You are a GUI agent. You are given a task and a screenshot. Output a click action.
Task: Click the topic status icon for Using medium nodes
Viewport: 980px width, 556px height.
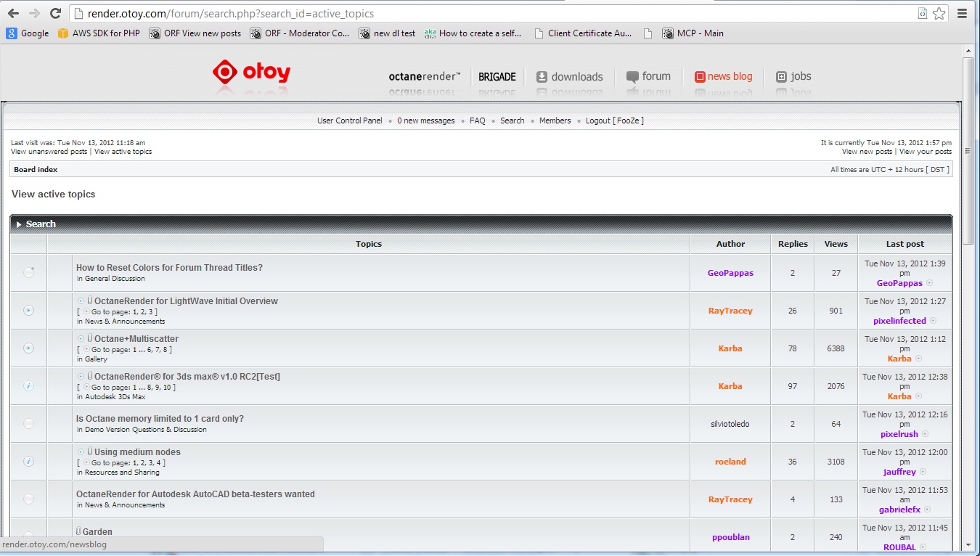click(x=28, y=462)
